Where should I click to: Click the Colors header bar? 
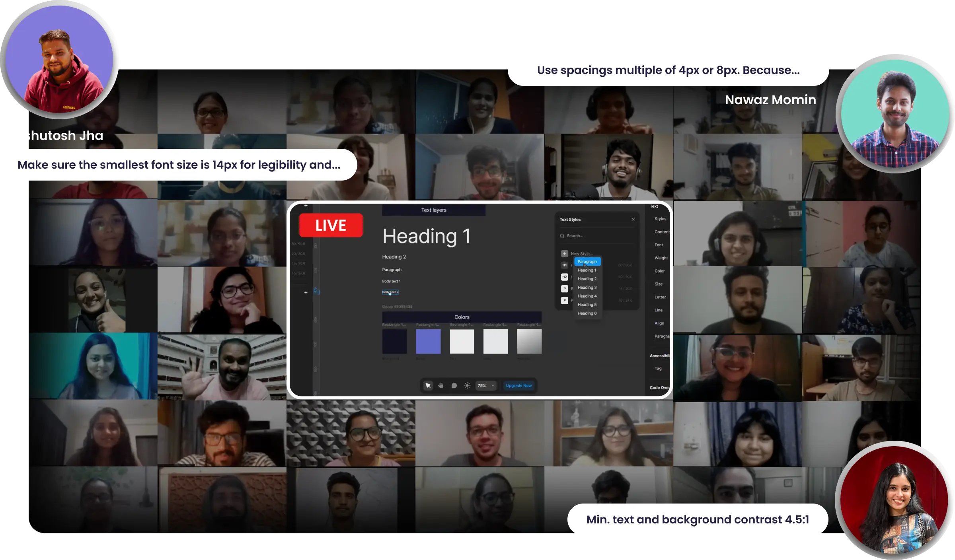(x=462, y=317)
